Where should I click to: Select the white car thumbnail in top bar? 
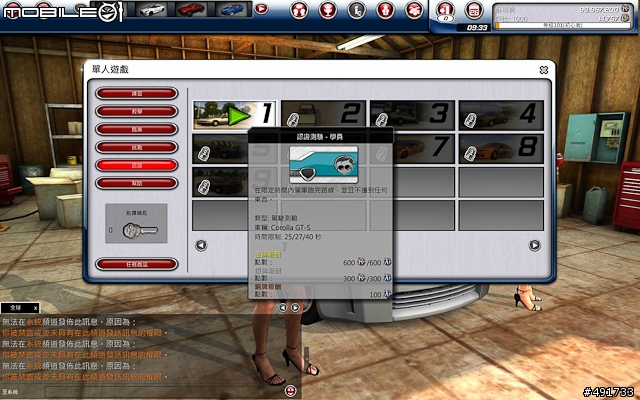coord(151,9)
